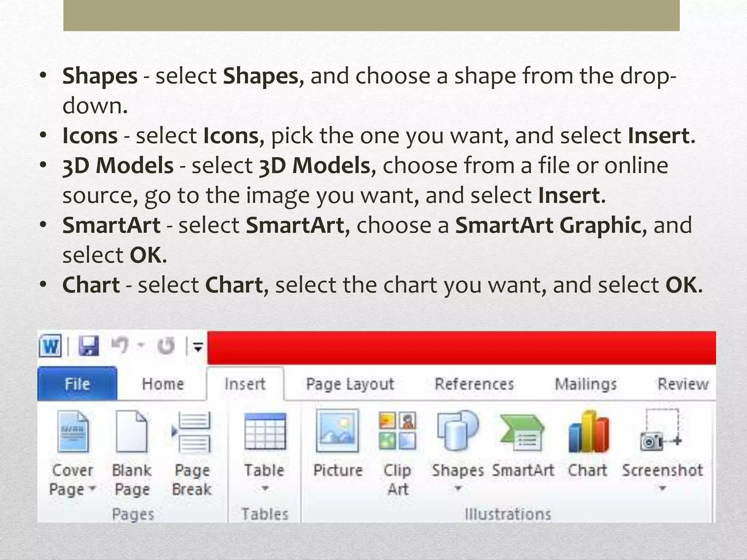747x560 pixels.
Task: Open the Undo history dropdown arrow
Action: [142, 345]
